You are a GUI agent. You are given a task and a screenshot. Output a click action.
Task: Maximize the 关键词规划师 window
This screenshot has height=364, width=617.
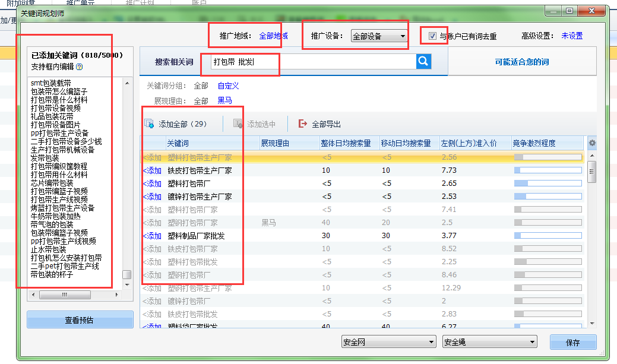pos(570,11)
